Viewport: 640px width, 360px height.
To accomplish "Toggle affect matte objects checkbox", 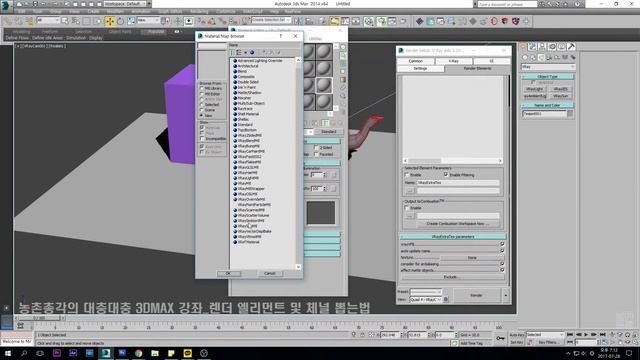I will click(502, 270).
